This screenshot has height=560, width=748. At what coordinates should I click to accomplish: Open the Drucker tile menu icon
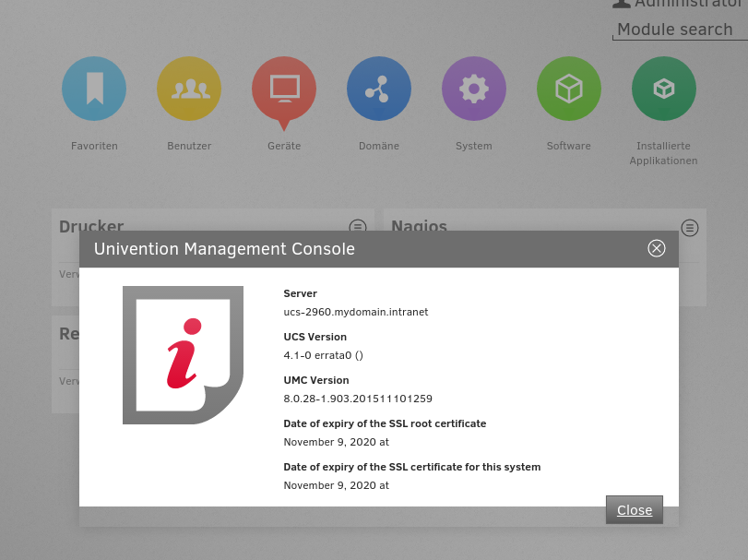[x=358, y=227]
